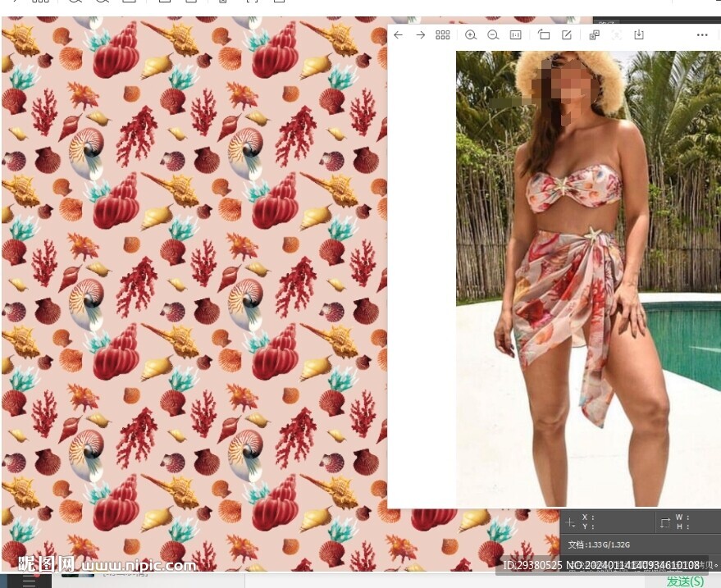Go to next image in viewer
The height and width of the screenshot is (588, 721).
(x=420, y=35)
